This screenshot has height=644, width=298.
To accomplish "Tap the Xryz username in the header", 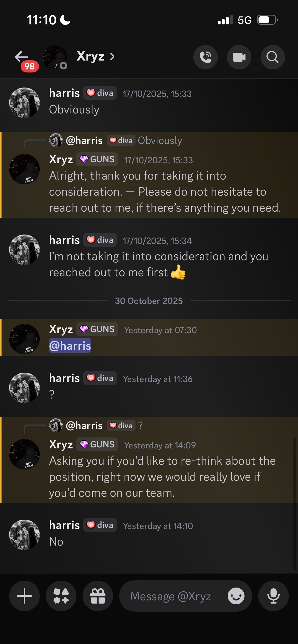I will point(90,56).
